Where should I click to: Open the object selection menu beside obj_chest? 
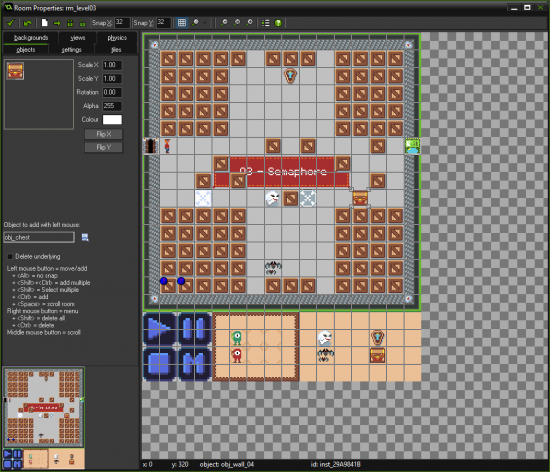pyautogui.click(x=85, y=237)
